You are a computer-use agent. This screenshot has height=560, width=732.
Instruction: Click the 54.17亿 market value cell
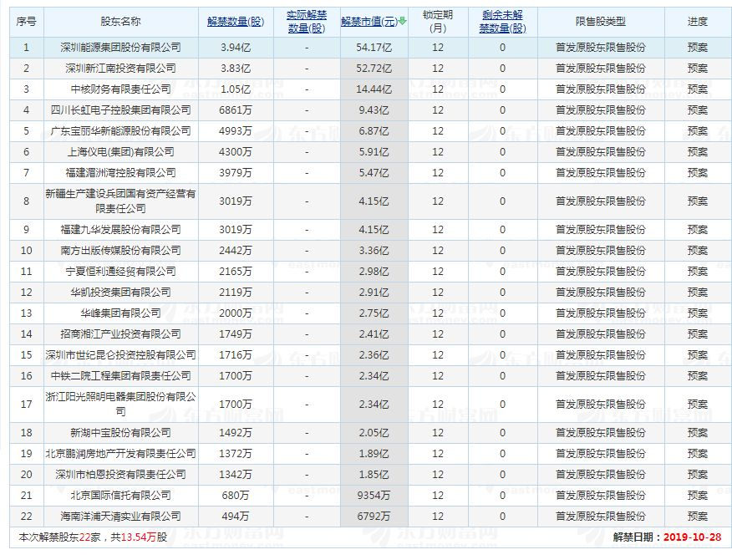374,47
